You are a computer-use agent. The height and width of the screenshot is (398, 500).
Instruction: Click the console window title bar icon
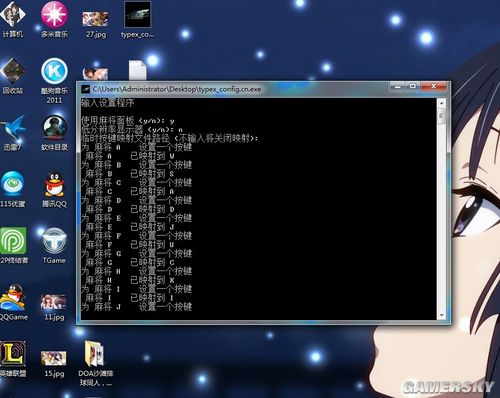[x=86, y=89]
